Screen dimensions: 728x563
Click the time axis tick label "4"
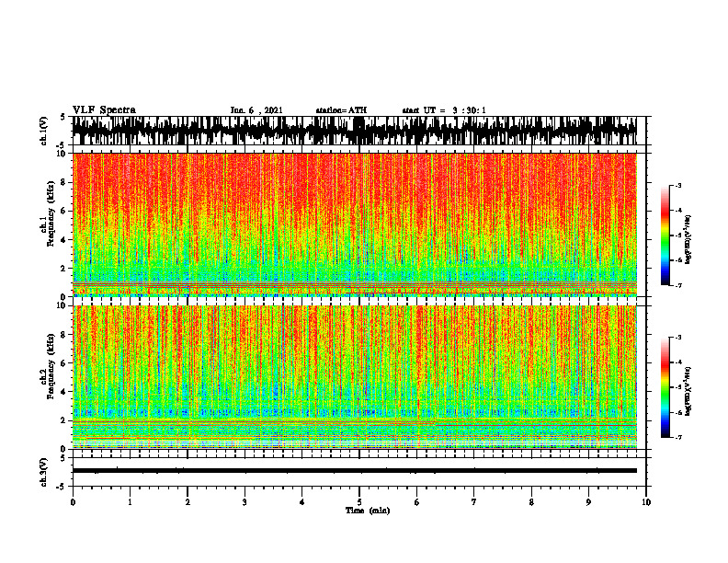tap(302, 502)
